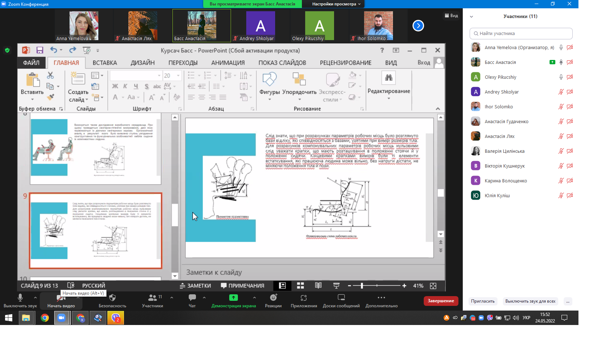The width and height of the screenshot is (611, 364).
Task: Open the font name dropdown
Action: pos(159,75)
